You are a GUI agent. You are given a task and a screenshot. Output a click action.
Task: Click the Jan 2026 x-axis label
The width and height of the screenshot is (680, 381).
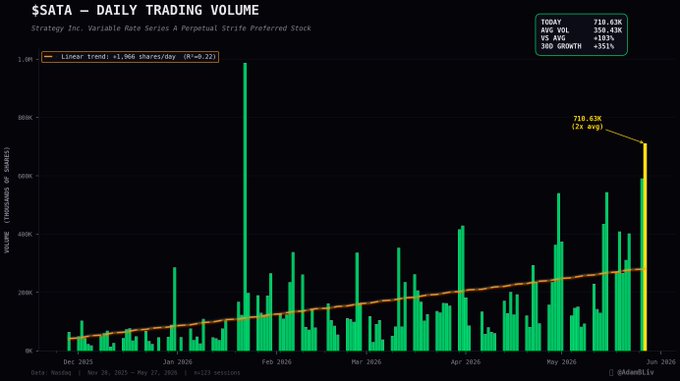[x=177, y=362]
